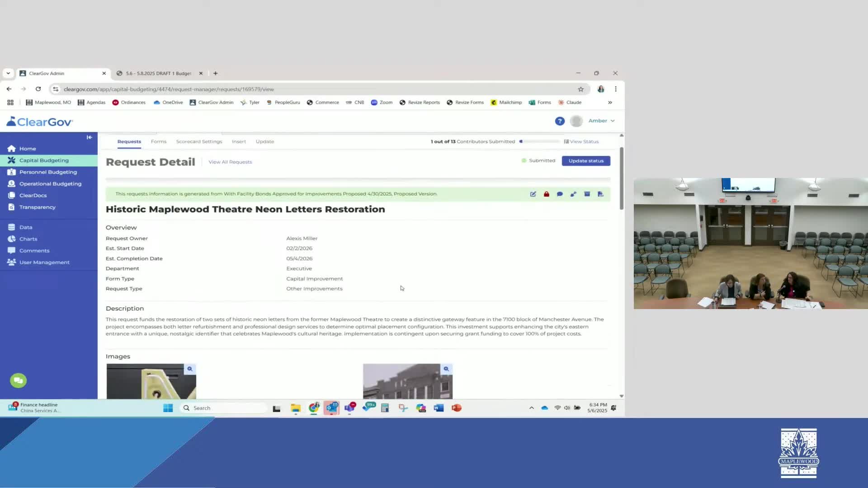Switch to the Scorecard Settings tab
The height and width of the screenshot is (488, 868).
click(199, 142)
